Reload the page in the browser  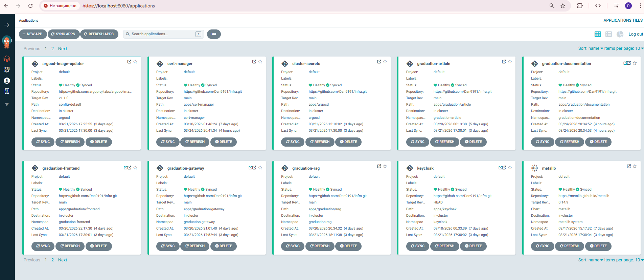click(30, 6)
